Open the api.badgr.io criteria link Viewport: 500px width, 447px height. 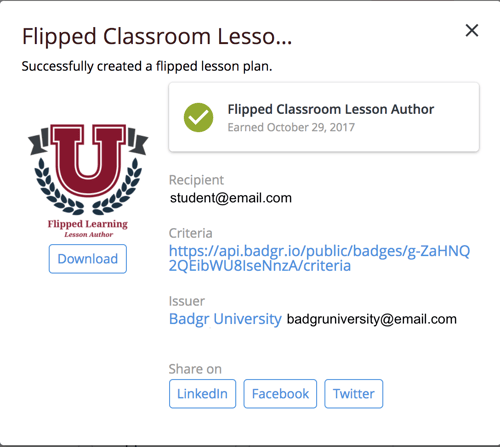pyautogui.click(x=319, y=258)
